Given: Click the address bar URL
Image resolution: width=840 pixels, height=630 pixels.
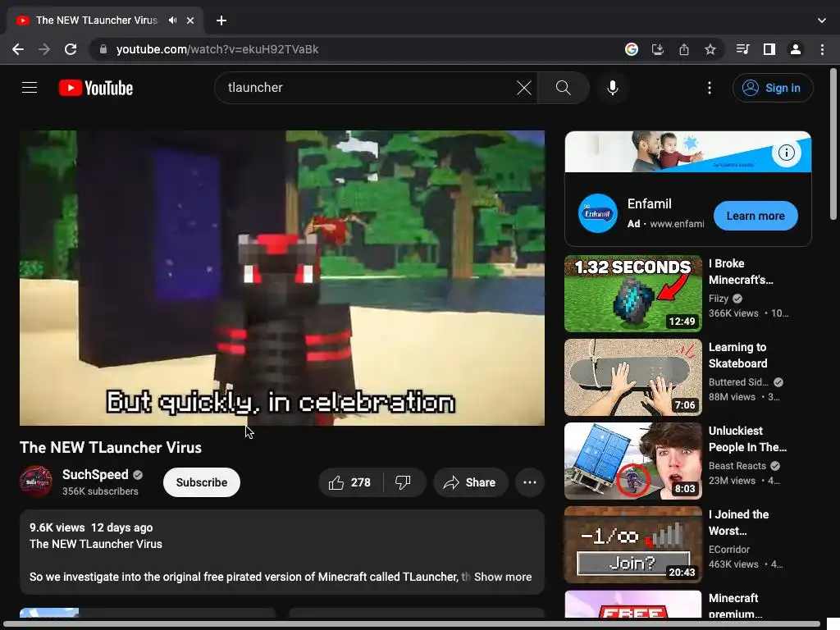Looking at the screenshot, I should (217, 49).
